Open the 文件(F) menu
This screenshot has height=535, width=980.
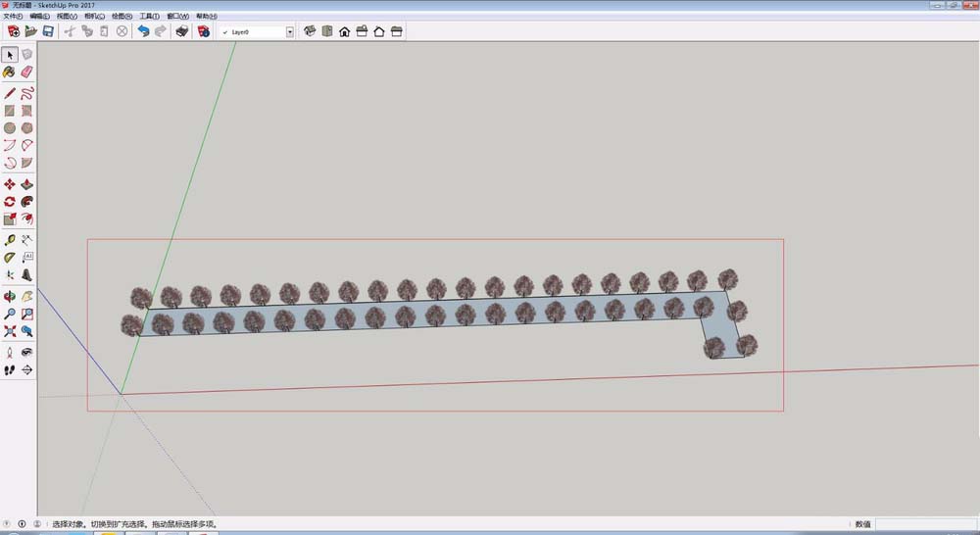click(x=13, y=17)
